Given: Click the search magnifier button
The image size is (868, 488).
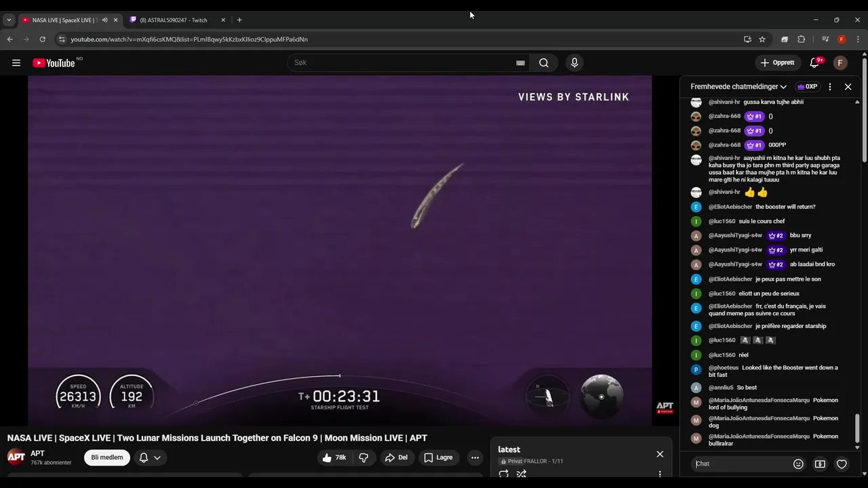Looking at the screenshot, I should tap(544, 63).
